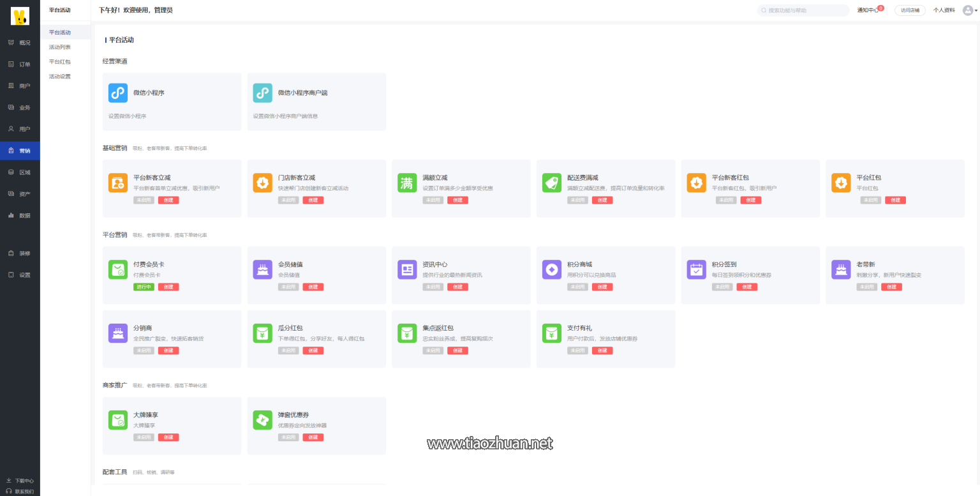The width and height of the screenshot is (980, 496).
Task: Click 进行中 status tag on 付费会员卡
Action: click(143, 287)
